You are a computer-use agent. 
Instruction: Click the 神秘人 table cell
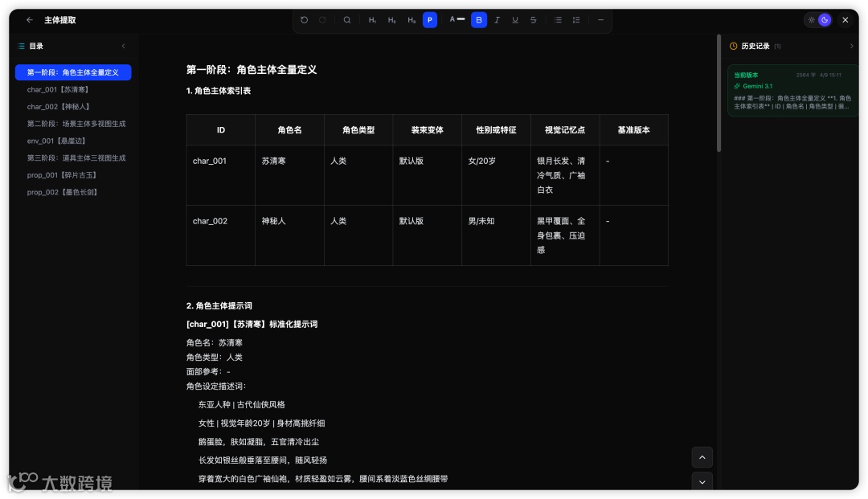point(289,235)
